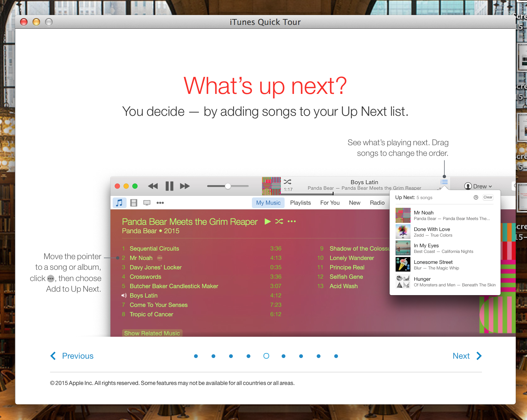527x420 pixels.
Task: Switch to the Movies library icon
Action: click(134, 203)
